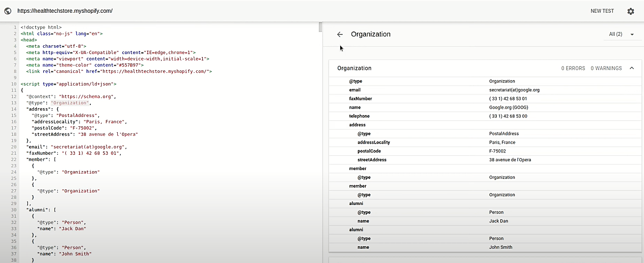644x263 pixels.
Task: Open the All (2) filter dropdown
Action: click(x=621, y=34)
